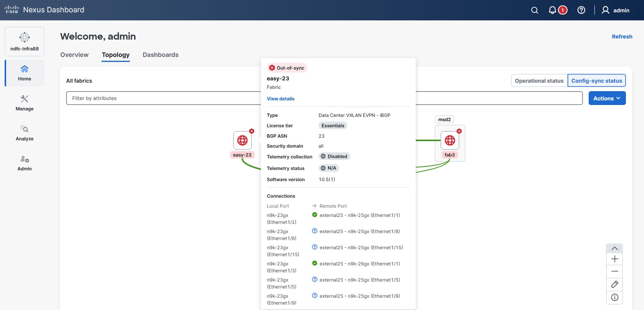Viewport: 644px width, 310px height.
Task: Click local port n9k-23gx (Ethernet1/2)
Action: [282, 219]
